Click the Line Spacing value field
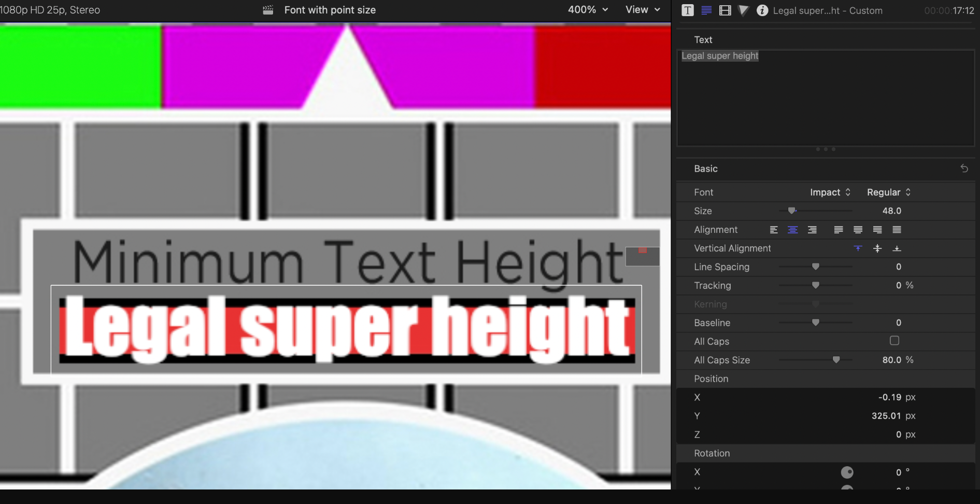This screenshot has height=504, width=980. point(899,267)
